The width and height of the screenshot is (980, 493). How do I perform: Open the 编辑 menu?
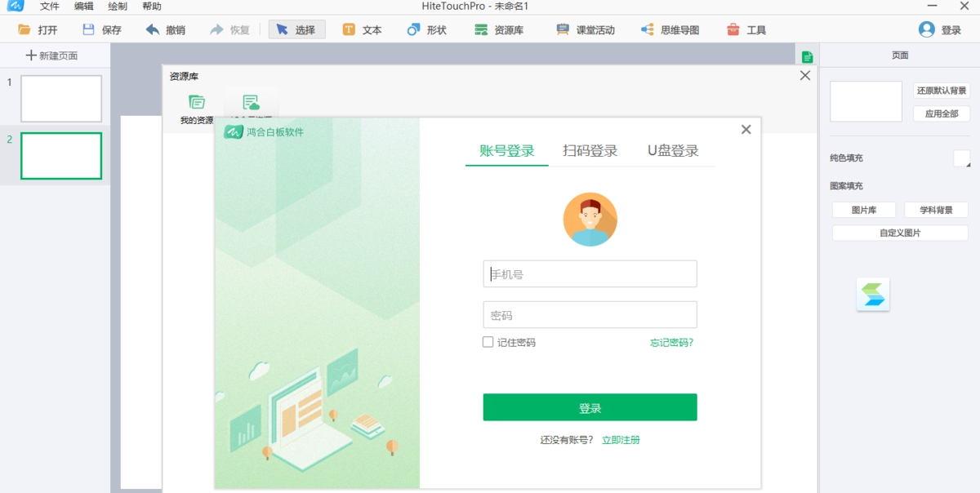(x=84, y=7)
